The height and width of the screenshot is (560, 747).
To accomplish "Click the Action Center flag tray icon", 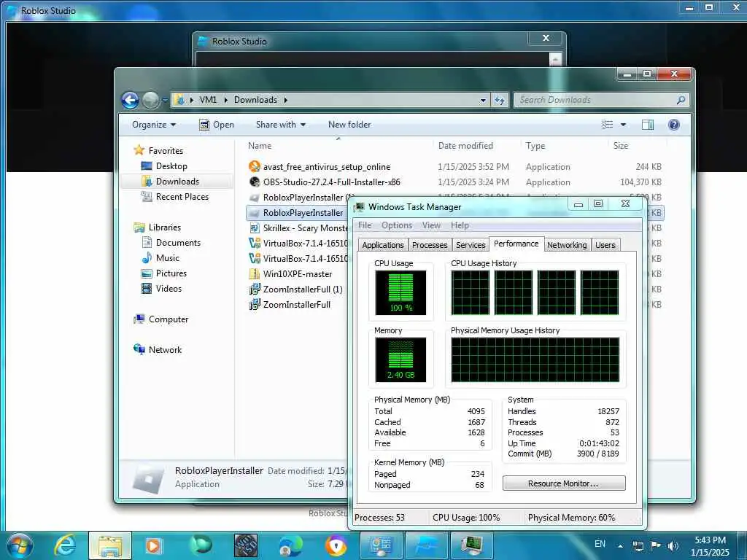I will click(656, 545).
